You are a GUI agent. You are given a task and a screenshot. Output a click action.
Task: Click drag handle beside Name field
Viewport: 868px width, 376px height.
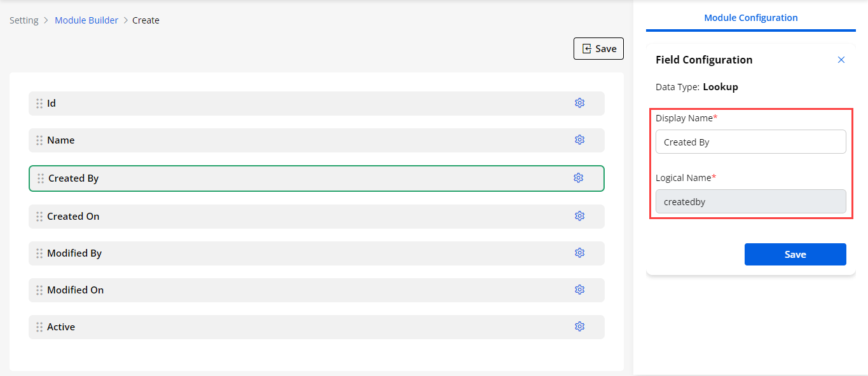[39, 140]
